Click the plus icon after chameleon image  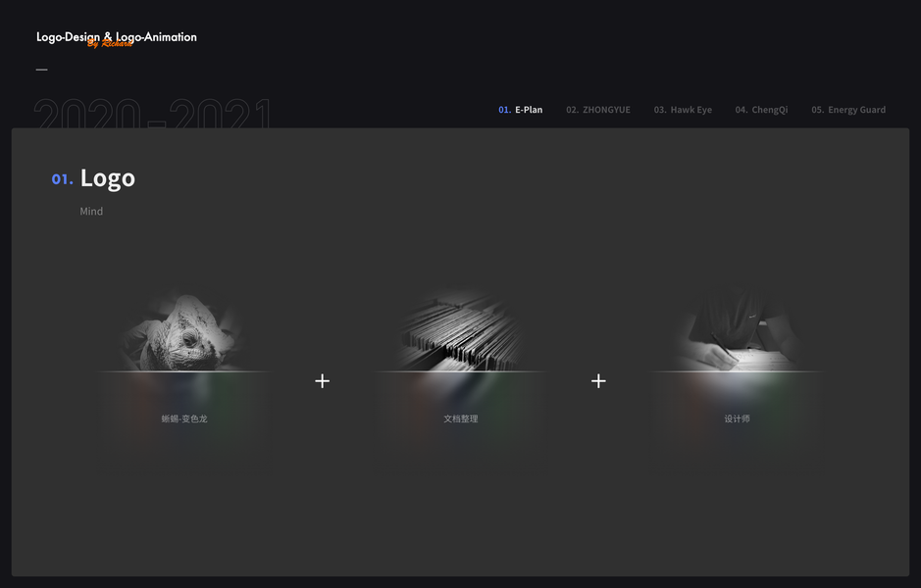point(322,381)
